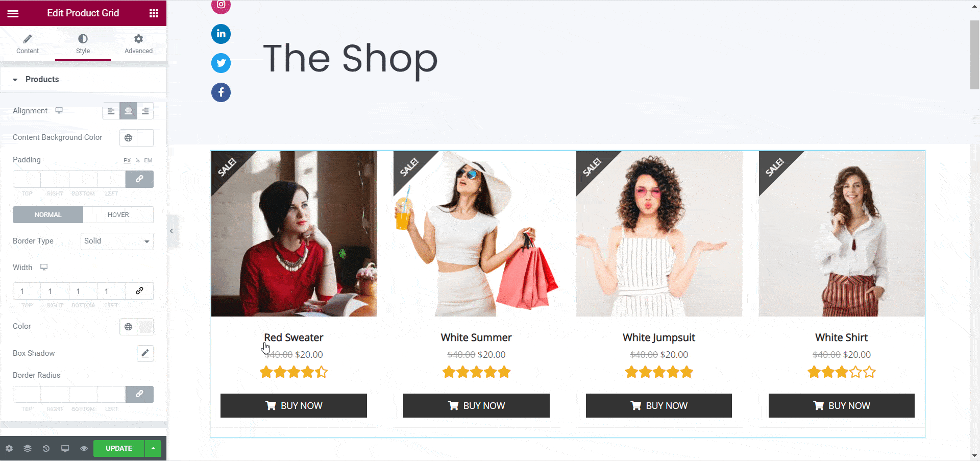Switch to the Hover state tab
The height and width of the screenshot is (461, 980).
point(118,215)
